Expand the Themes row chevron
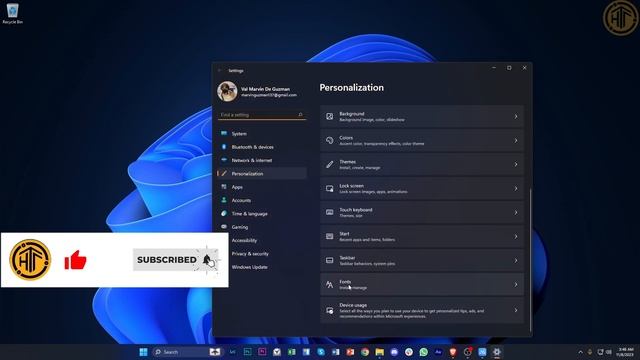Viewport: 640px width, 360px height. coord(516,164)
